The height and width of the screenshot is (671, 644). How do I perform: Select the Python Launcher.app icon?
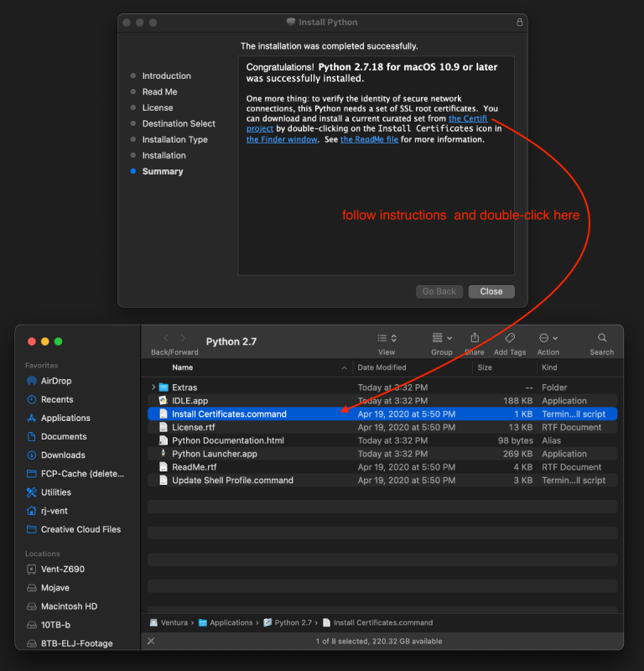(x=163, y=454)
